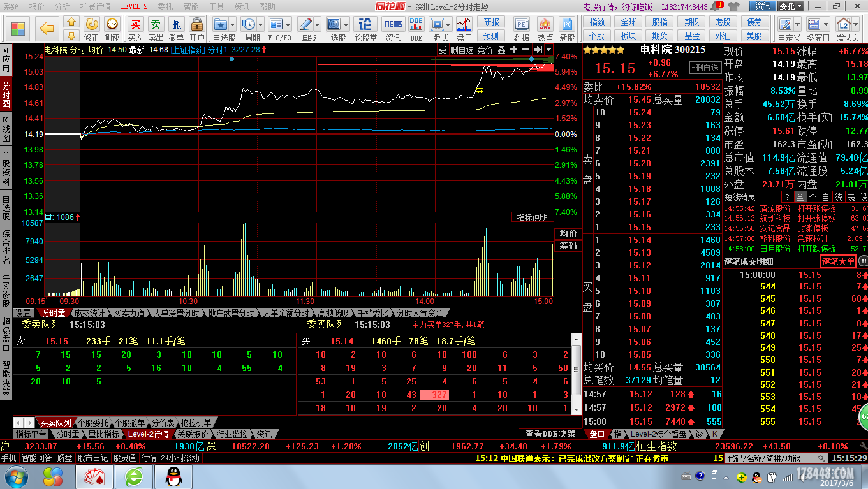Screen dimensions: 868x489
Task: Click the 卖出 (sell) toolbar icon
Action: point(156,29)
